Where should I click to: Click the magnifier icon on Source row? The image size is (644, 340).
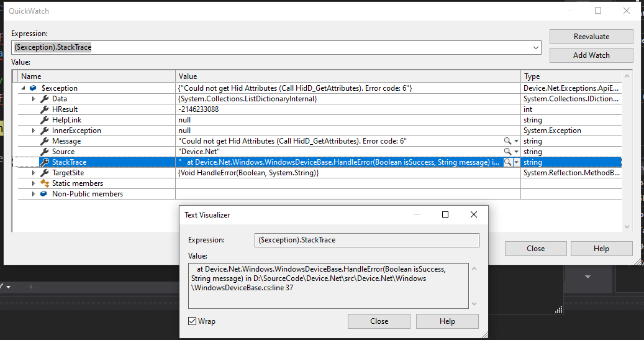pos(508,152)
